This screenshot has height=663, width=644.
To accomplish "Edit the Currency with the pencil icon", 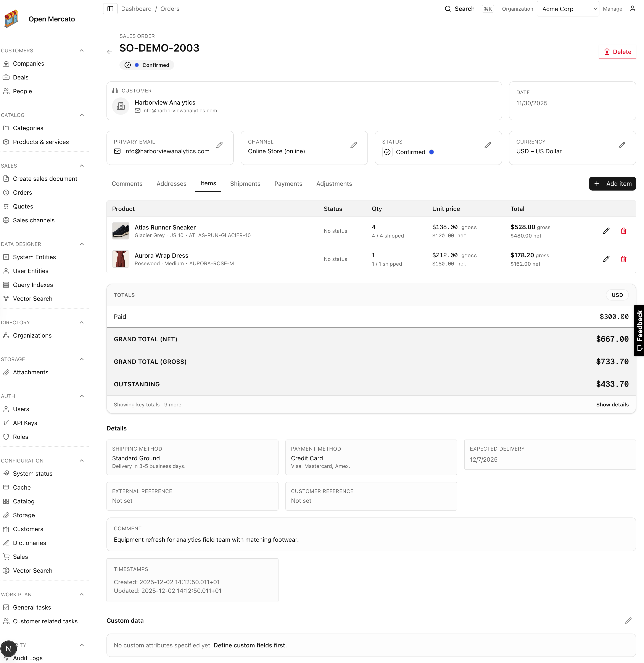I will [x=622, y=145].
